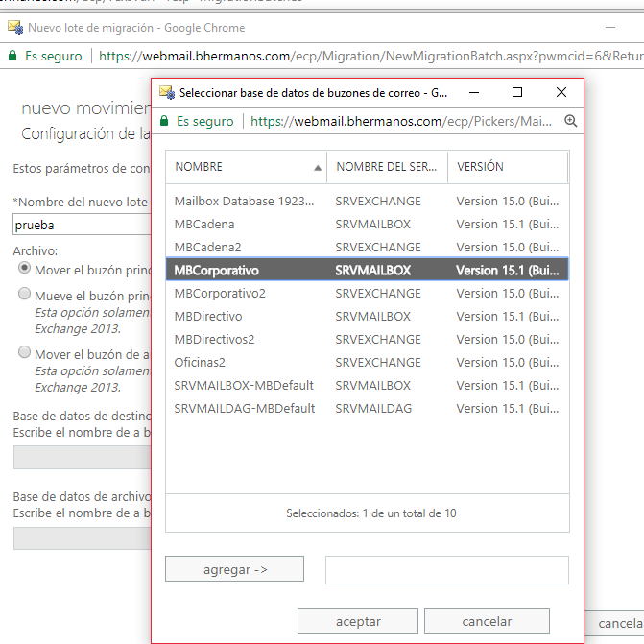644x644 pixels.
Task: Click the Base de datos de destino field
Action: (83, 457)
